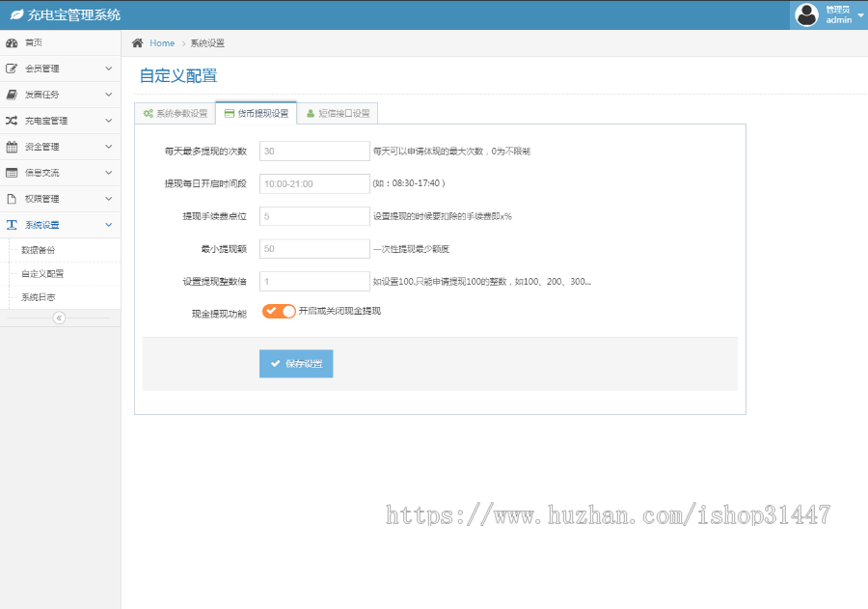Expand the 会员管理 menu chevron
Screen dimensions: 868x609
click(108, 69)
